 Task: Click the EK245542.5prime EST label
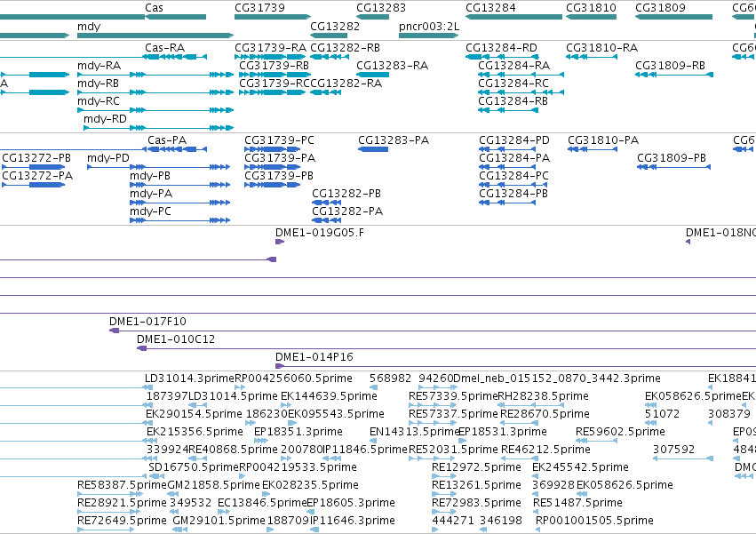[580, 467]
